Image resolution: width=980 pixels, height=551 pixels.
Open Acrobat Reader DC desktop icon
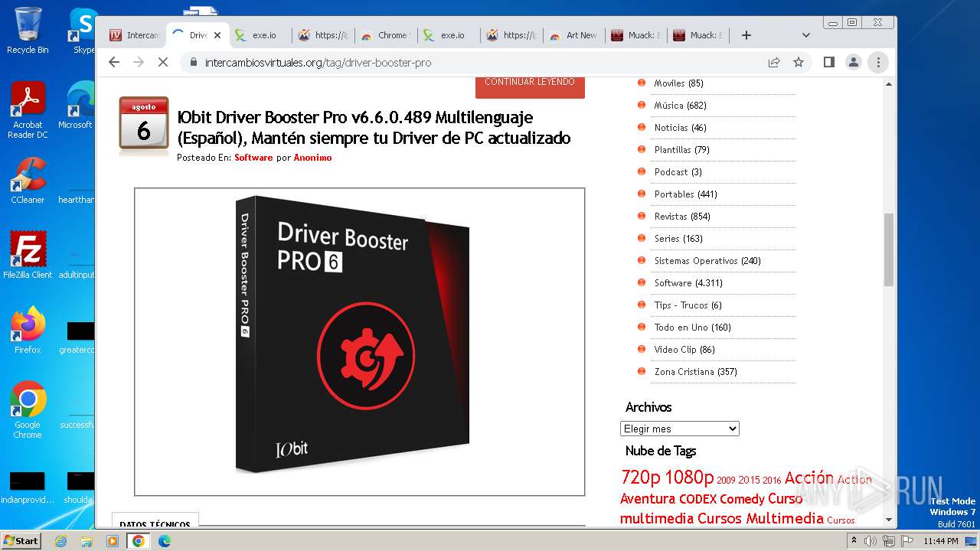(x=28, y=110)
